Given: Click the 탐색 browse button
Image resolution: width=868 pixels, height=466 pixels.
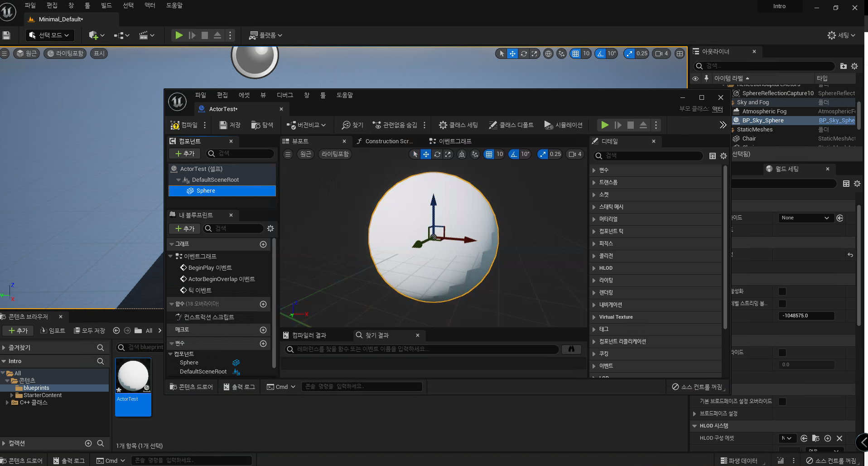Looking at the screenshot, I should (x=262, y=125).
